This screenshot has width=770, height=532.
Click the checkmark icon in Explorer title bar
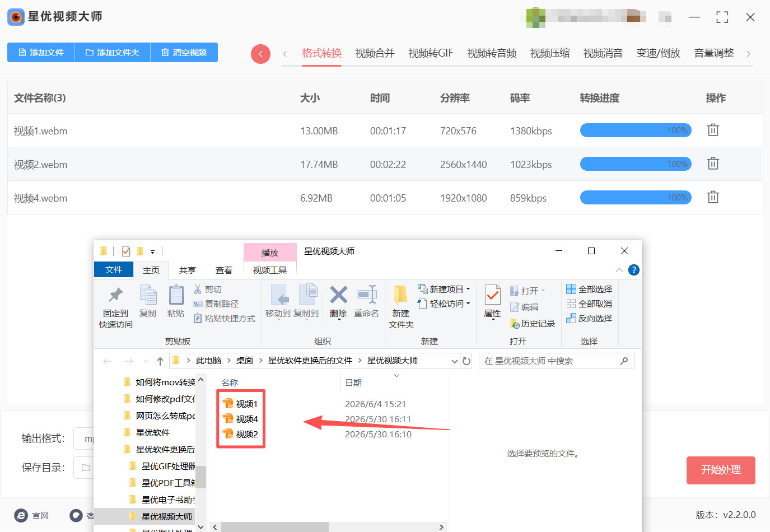click(x=126, y=251)
